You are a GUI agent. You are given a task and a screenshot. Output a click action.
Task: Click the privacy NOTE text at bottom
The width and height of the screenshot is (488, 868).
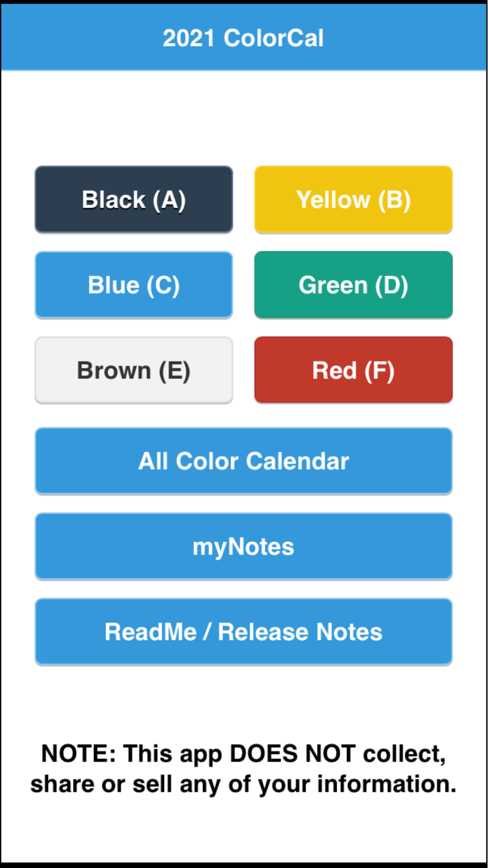[x=244, y=769]
